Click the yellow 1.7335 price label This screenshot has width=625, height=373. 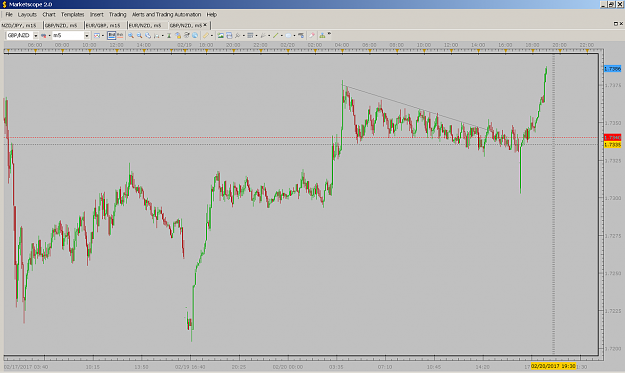click(x=613, y=145)
